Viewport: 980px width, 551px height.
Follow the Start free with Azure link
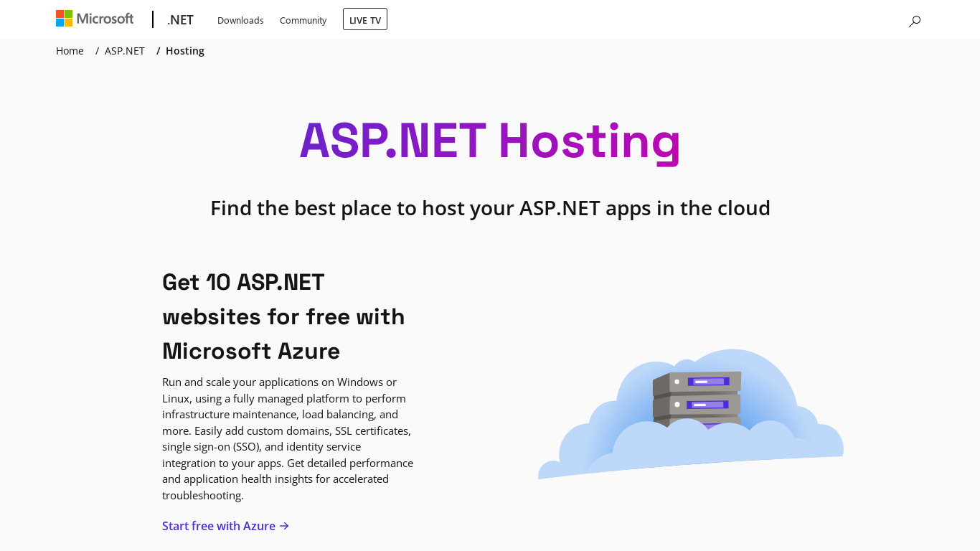click(x=226, y=526)
